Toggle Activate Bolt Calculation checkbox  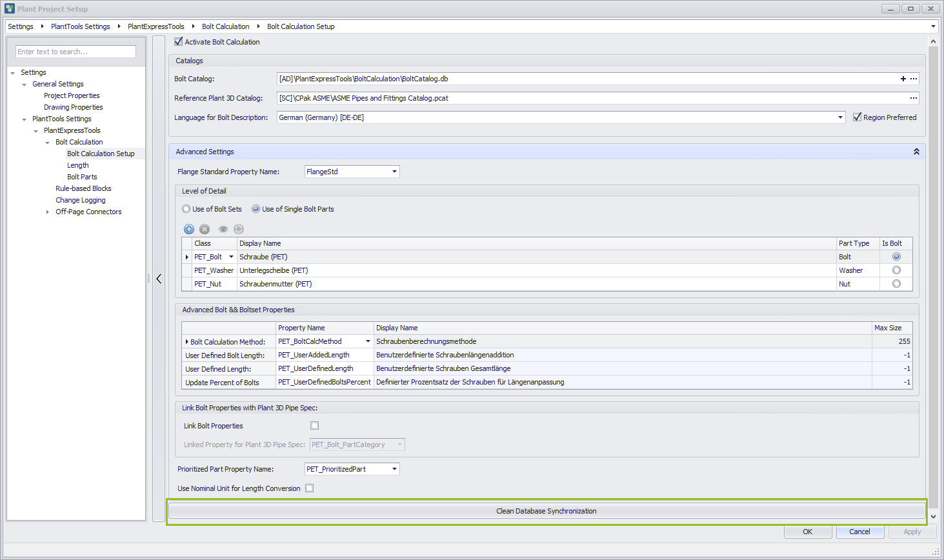click(179, 41)
